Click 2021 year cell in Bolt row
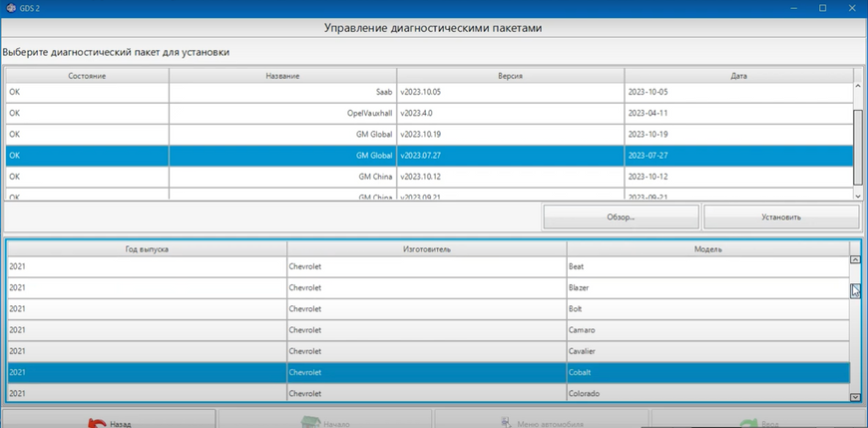868x428 pixels. 147,309
